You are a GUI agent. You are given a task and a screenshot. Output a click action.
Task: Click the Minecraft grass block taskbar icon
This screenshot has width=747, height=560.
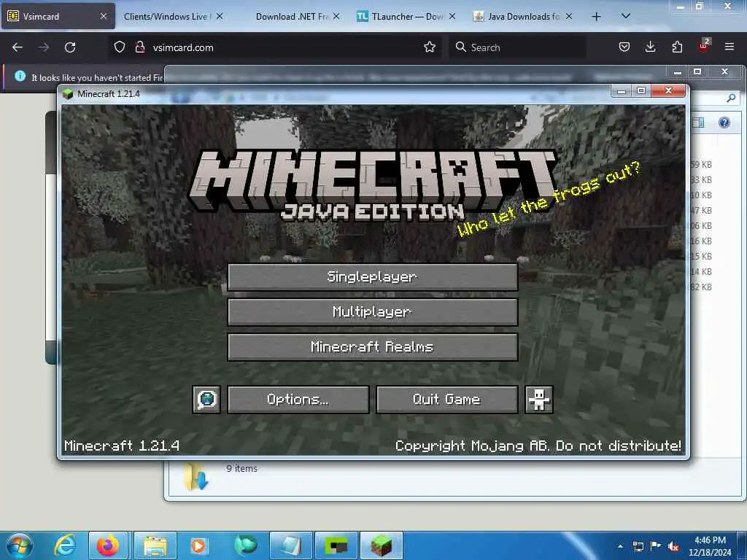381,545
